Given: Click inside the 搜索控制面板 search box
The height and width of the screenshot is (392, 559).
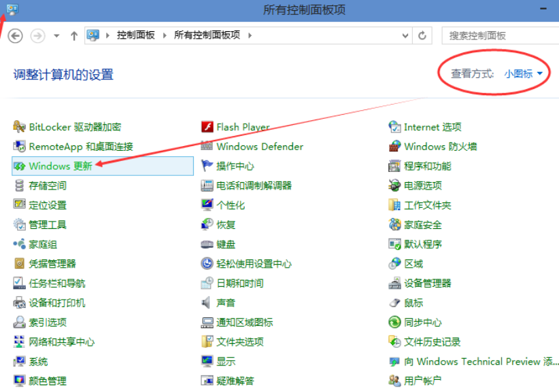Looking at the screenshot, I should point(500,35).
